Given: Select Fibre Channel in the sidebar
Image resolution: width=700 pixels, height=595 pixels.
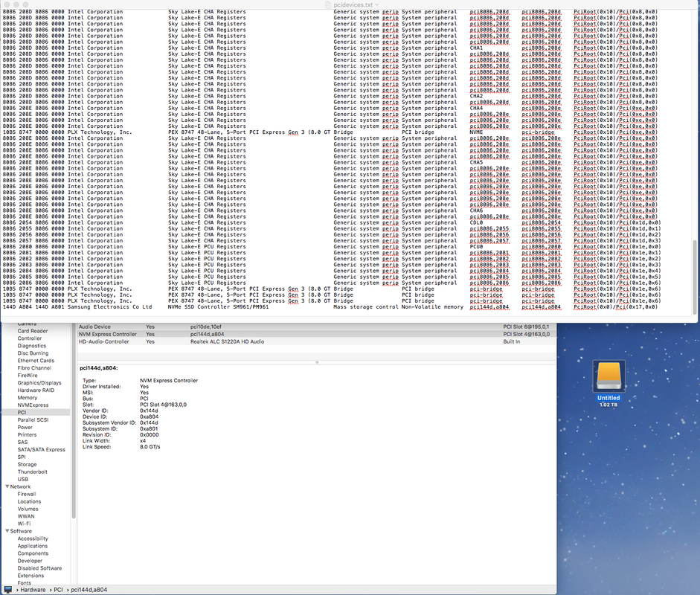Looking at the screenshot, I should click(34, 368).
